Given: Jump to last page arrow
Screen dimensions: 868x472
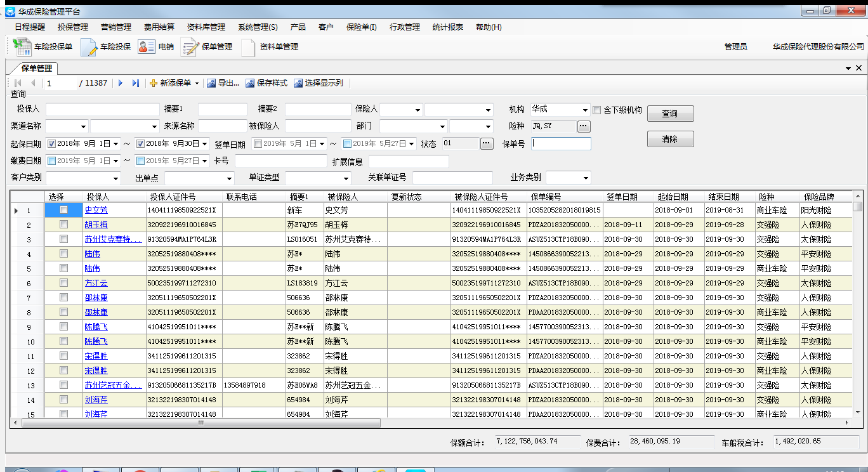Looking at the screenshot, I should pos(135,83).
